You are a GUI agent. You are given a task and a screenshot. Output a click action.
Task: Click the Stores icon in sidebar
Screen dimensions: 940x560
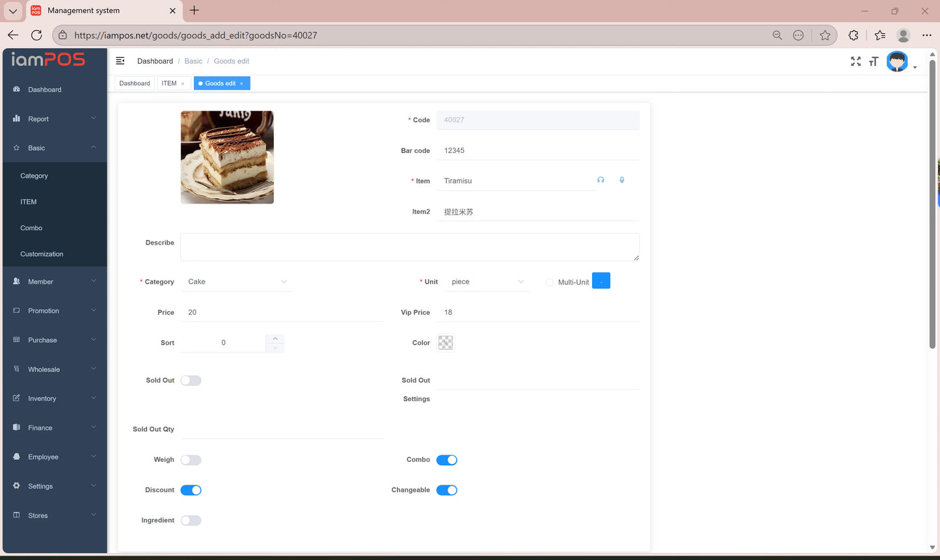[16, 515]
